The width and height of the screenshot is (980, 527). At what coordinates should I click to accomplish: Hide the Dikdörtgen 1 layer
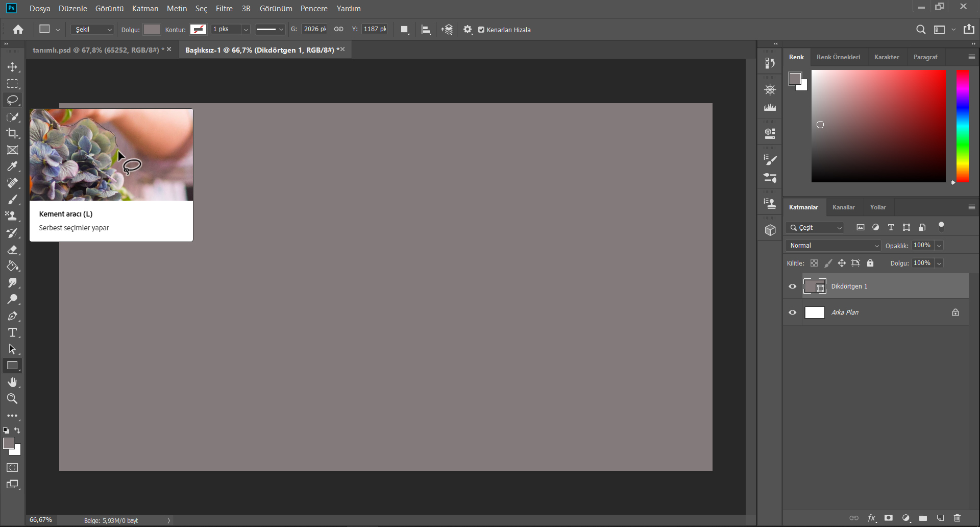click(792, 286)
